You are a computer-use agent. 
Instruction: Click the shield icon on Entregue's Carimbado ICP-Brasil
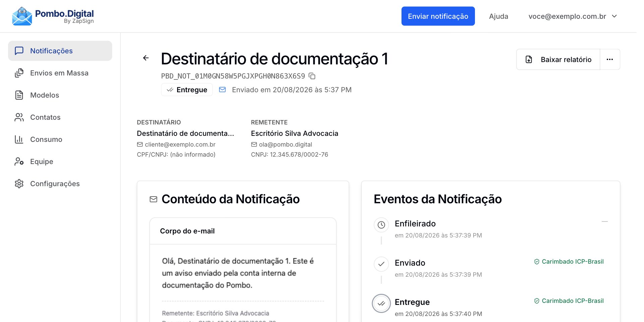537,301
